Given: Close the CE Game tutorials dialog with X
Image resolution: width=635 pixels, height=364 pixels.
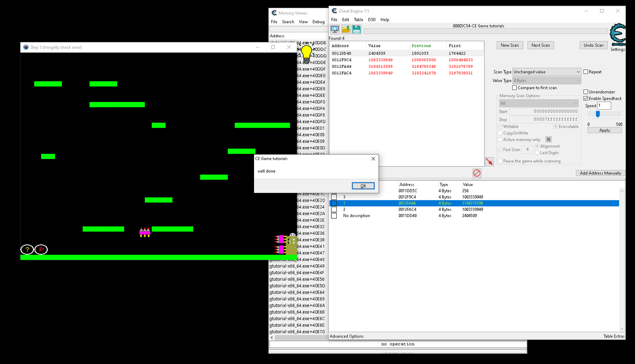Looking at the screenshot, I should [373, 159].
